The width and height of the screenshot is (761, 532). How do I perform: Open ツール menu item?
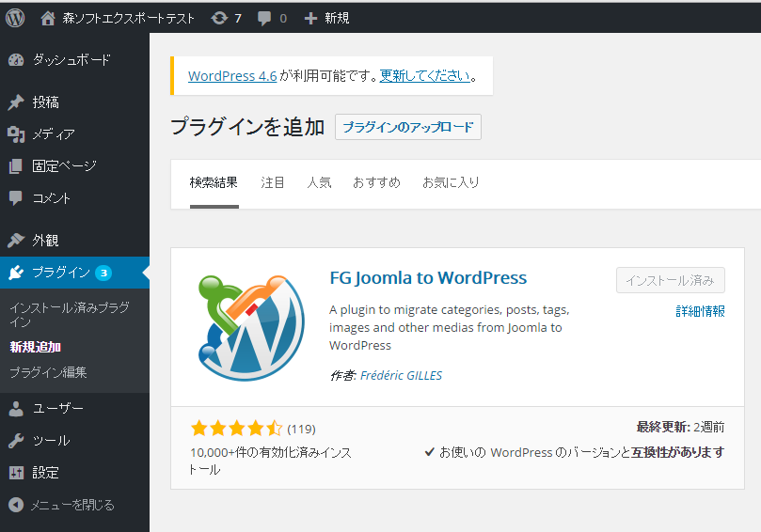[51, 440]
